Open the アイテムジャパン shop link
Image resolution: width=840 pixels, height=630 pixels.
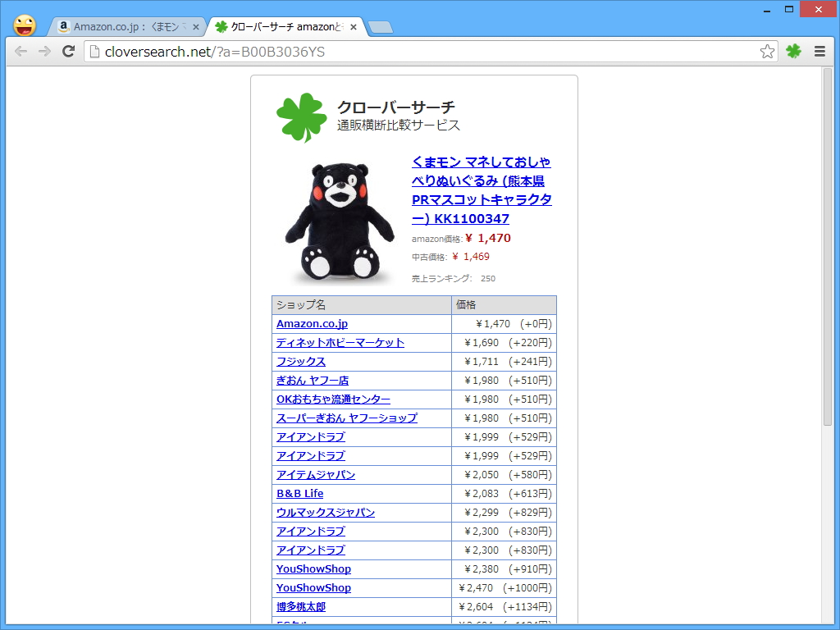pos(316,475)
